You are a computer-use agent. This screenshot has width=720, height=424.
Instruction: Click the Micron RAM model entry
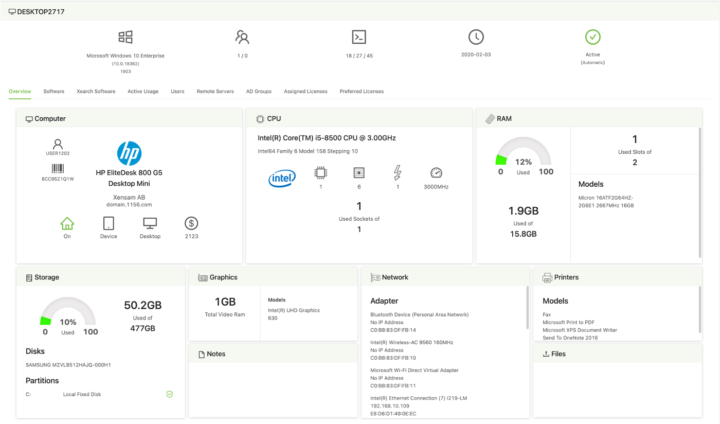click(x=606, y=202)
